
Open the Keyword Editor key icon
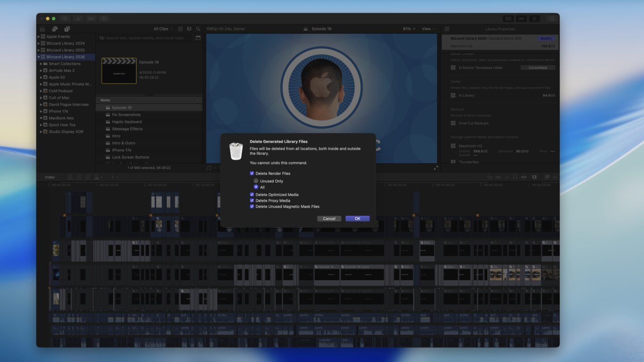91,19
